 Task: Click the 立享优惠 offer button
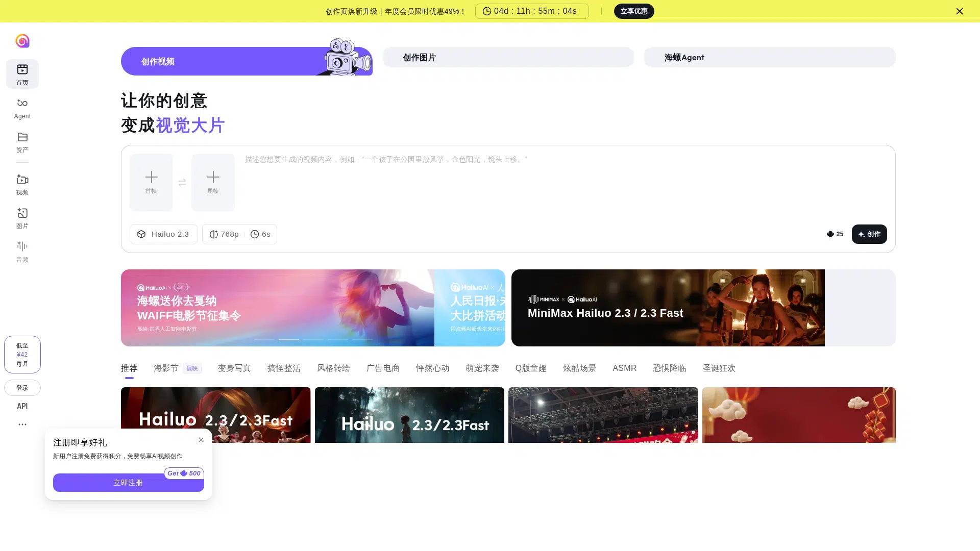(633, 11)
